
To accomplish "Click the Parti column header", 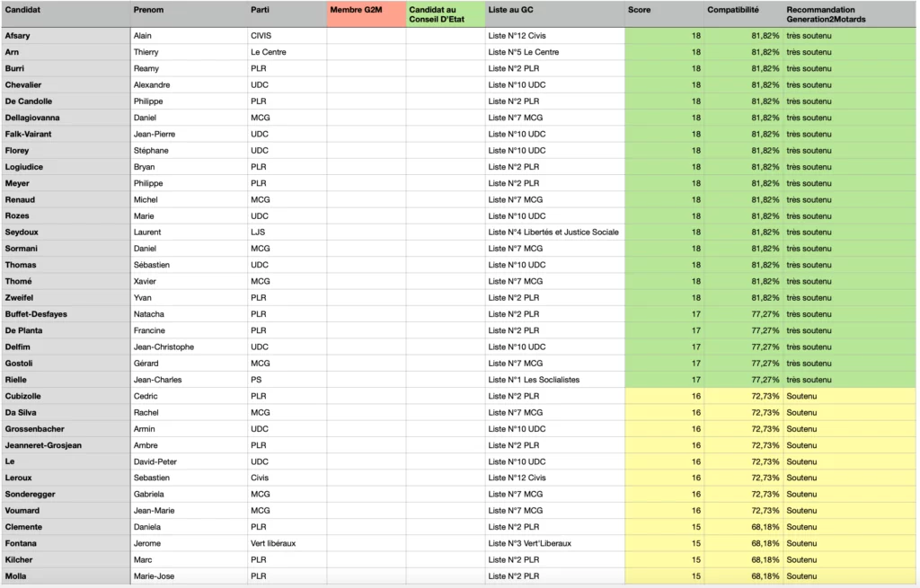I will tap(286, 14).
